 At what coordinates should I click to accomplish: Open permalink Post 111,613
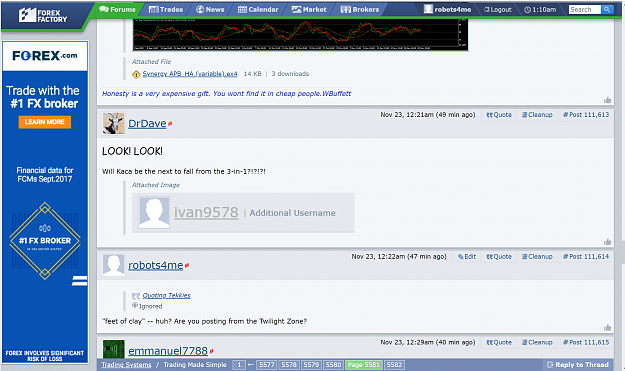[x=586, y=115]
